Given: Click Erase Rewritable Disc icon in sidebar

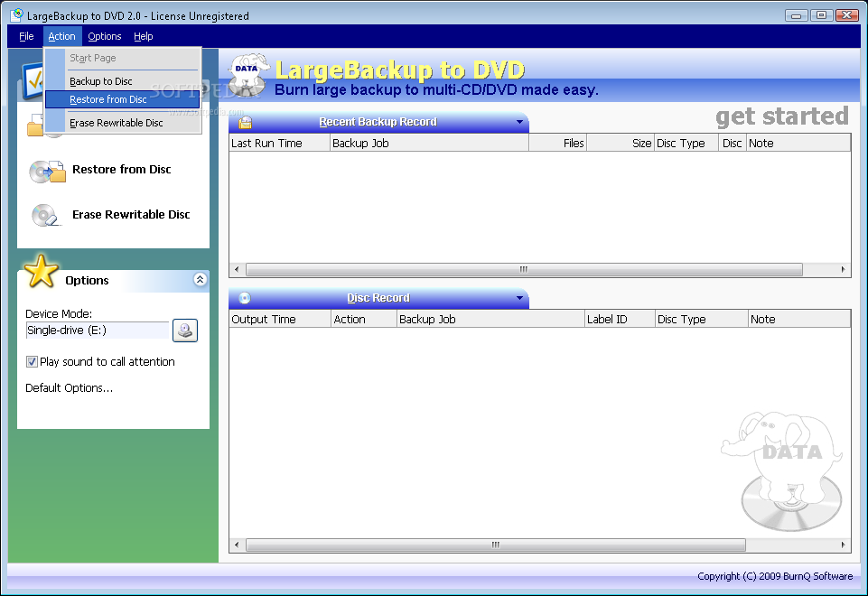Looking at the screenshot, I should click(x=45, y=215).
